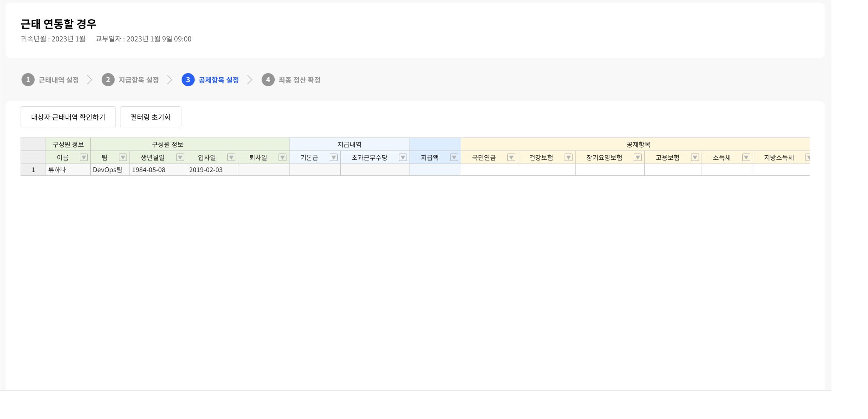Image resolution: width=868 pixels, height=419 pixels.
Task: Click the 필터링 초기화 button
Action: 151,117
